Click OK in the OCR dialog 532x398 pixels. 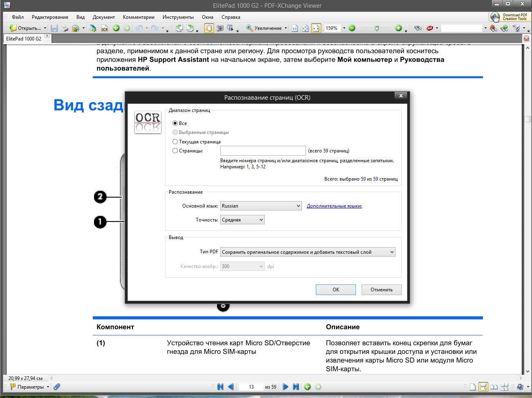336,290
